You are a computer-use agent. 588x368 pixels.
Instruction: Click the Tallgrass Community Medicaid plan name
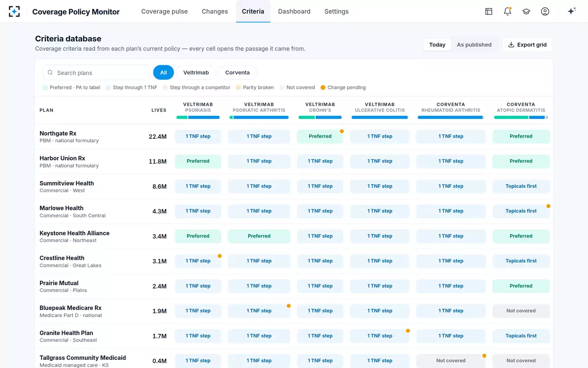[82, 358]
